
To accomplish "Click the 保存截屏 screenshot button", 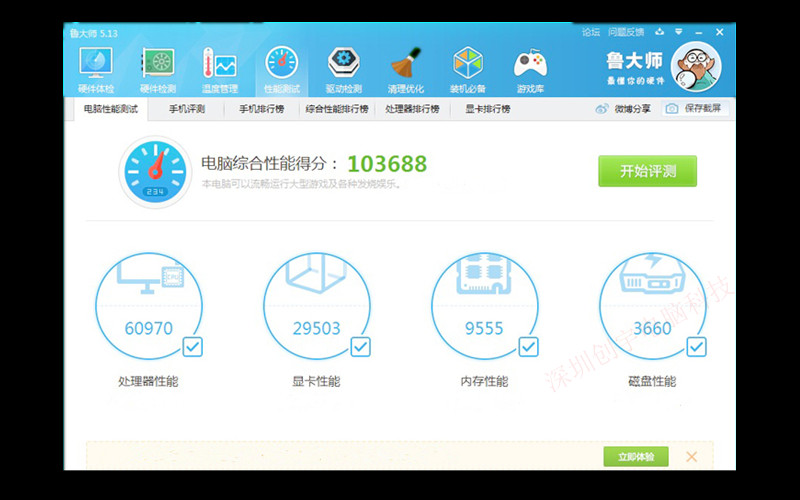I will pos(695,108).
